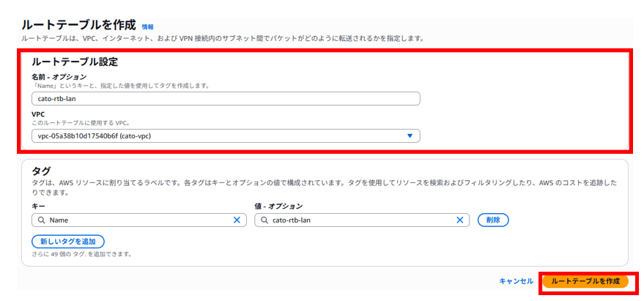
Task: Focus the tag 値 field containing cato-rtb-lan
Action: [359, 220]
